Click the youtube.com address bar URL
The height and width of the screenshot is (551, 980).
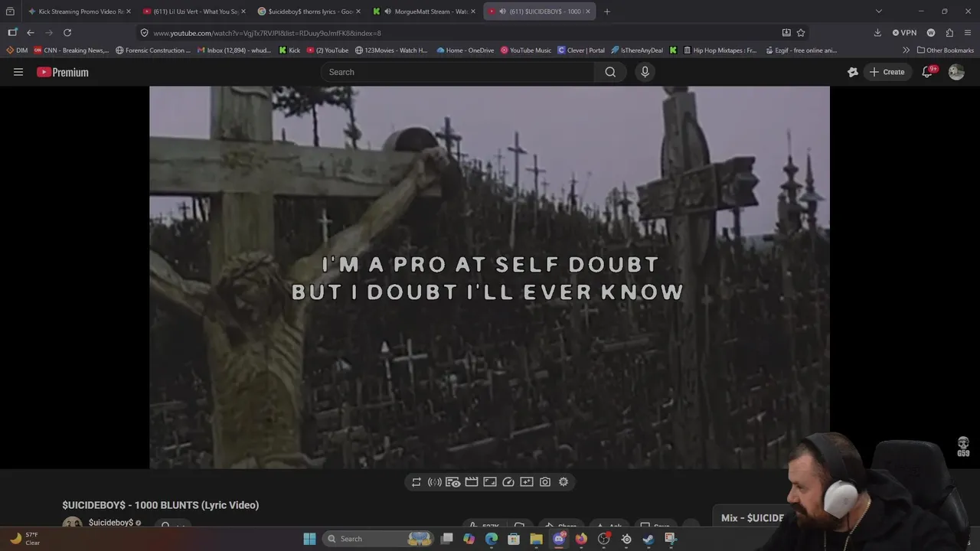click(267, 33)
